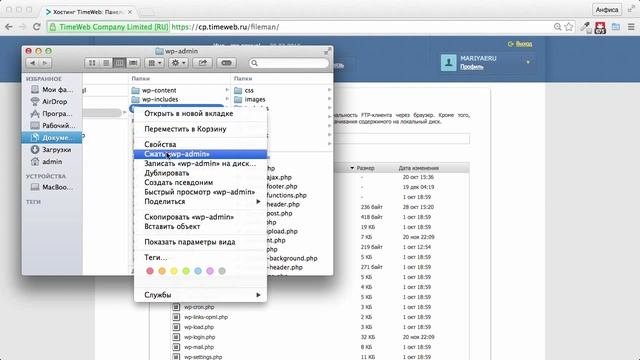Choose Свойства in context menu
Viewport: 640px width, 360px height.
[x=200, y=144]
